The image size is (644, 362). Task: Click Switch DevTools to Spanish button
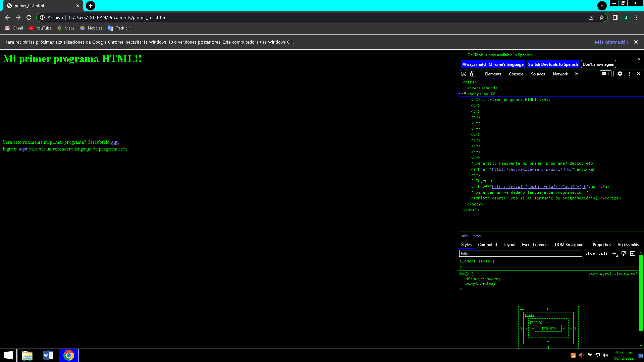(553, 64)
